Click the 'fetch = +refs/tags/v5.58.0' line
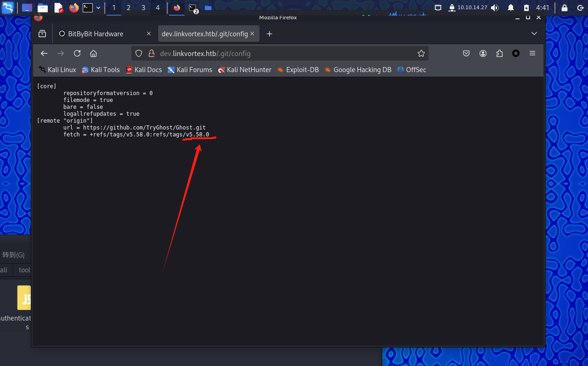The width and height of the screenshot is (588, 366). click(136, 135)
